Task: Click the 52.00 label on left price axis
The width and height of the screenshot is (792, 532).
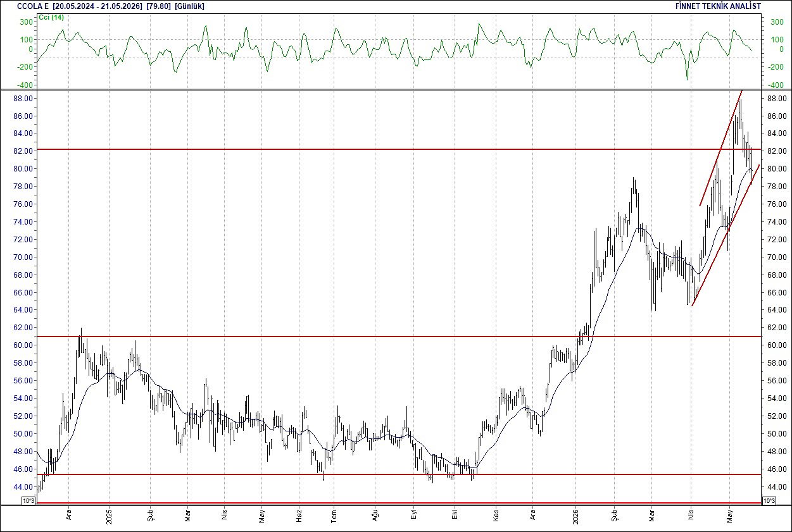Action: tap(23, 416)
